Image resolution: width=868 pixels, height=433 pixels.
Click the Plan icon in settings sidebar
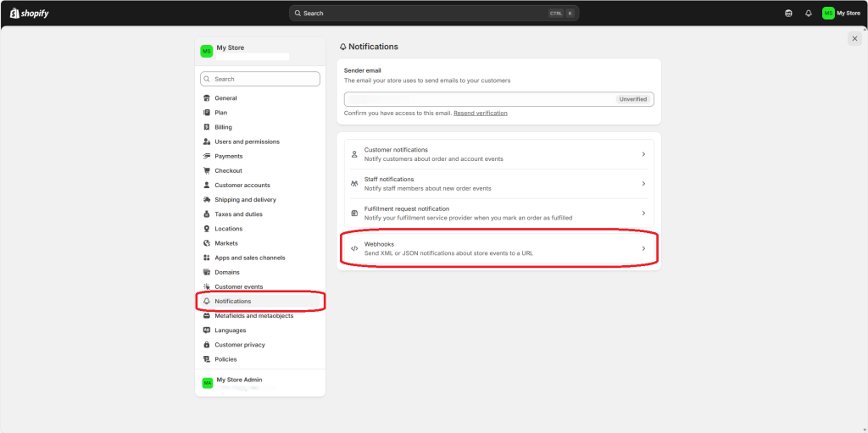click(207, 113)
